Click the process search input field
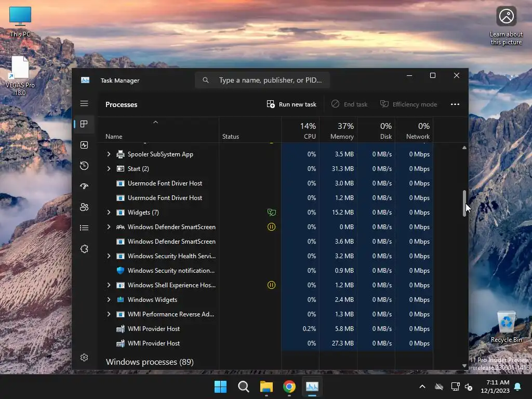 coord(262,80)
